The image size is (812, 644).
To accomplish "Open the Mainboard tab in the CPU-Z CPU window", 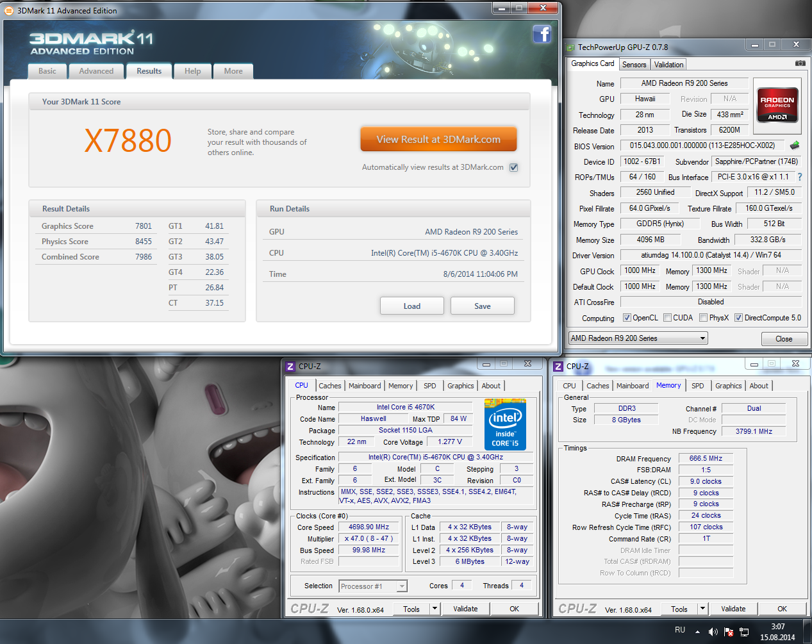I will 365,386.
